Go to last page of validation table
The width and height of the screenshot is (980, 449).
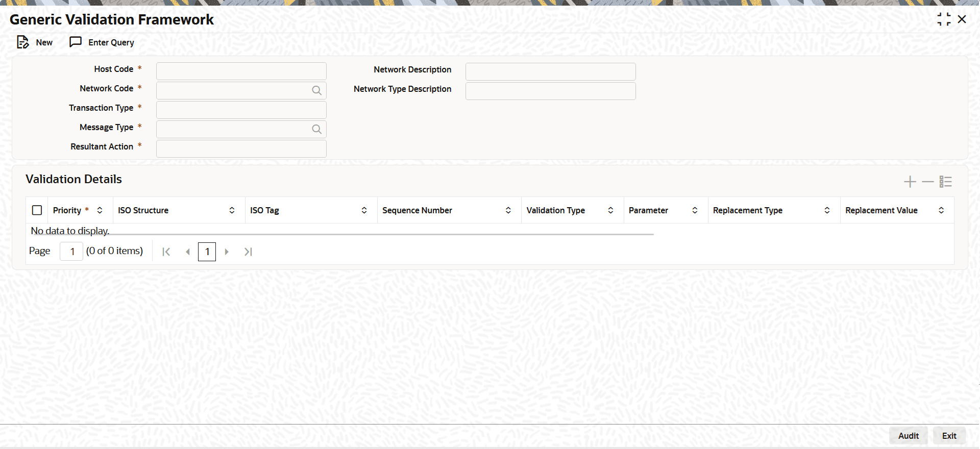[x=248, y=252]
